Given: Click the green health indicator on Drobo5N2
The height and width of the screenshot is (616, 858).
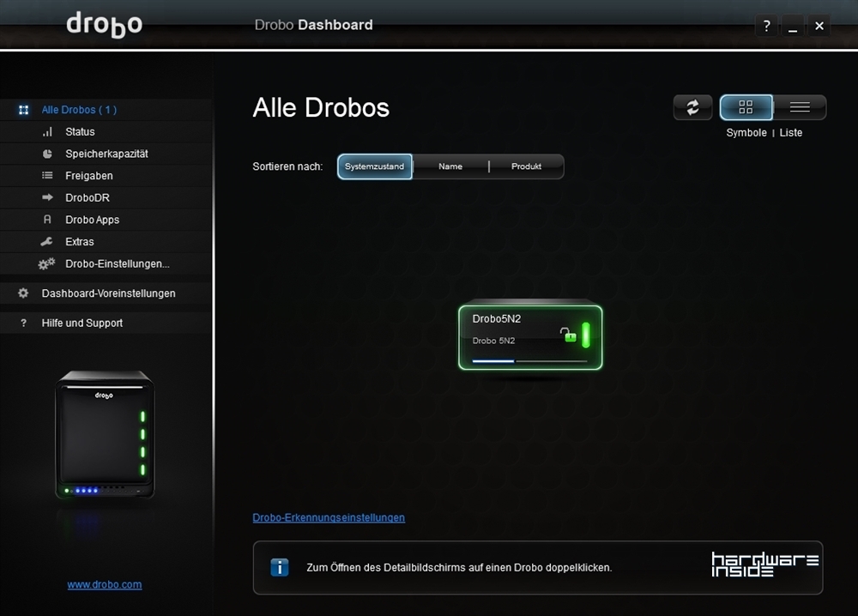Looking at the screenshot, I should pyautogui.click(x=586, y=335).
